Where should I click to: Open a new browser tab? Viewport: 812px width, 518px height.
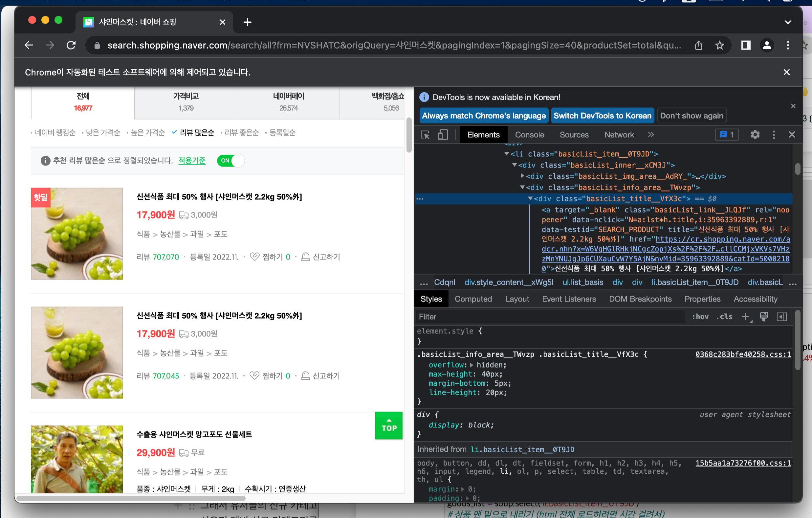[248, 22]
